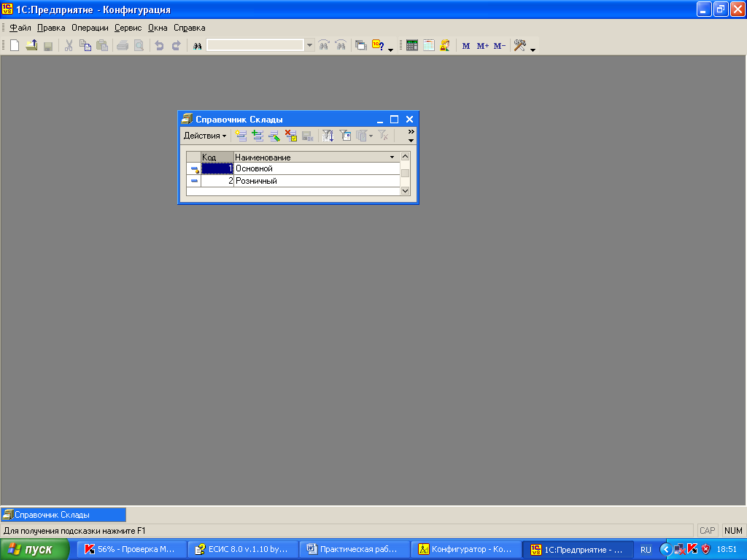Open the calculator icon
This screenshot has width=747, height=560.
[x=412, y=46]
